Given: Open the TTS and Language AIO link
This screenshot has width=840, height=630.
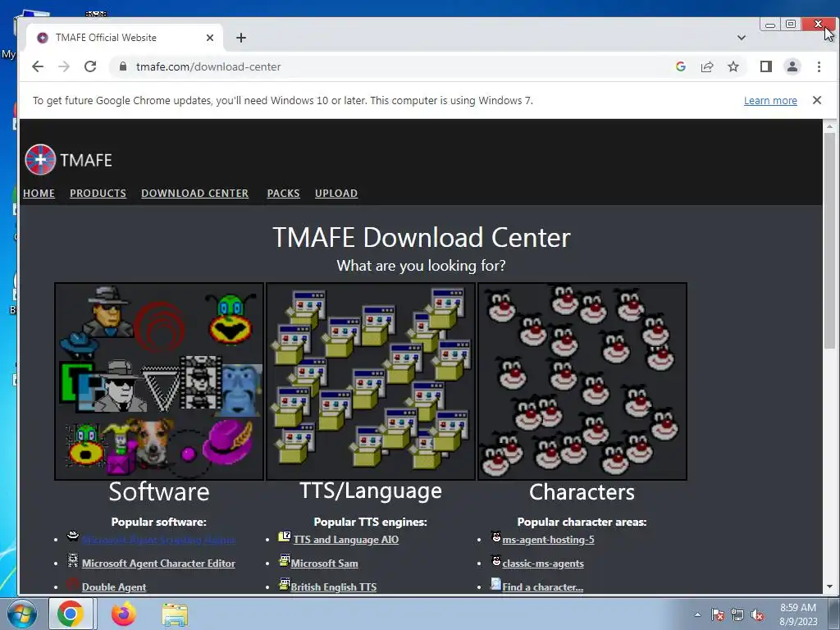Looking at the screenshot, I should [346, 540].
